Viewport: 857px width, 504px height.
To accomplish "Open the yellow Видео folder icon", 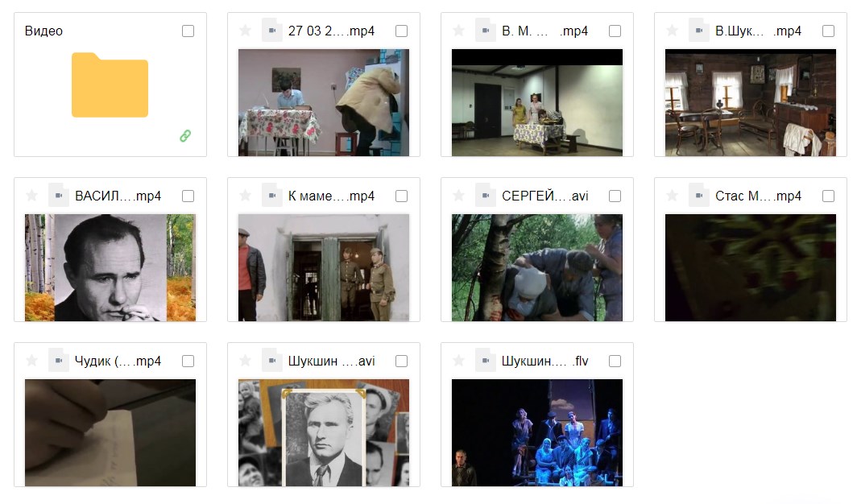I will 110,85.
